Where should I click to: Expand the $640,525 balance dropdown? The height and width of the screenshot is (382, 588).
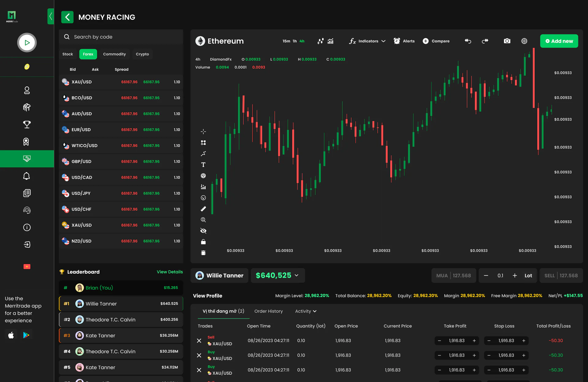pos(278,275)
